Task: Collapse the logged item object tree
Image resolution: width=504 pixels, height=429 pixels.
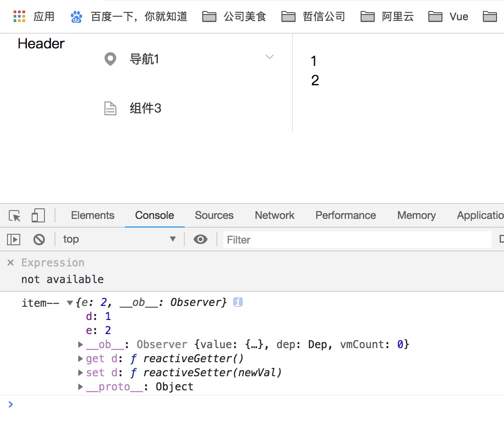Action: coord(69,303)
